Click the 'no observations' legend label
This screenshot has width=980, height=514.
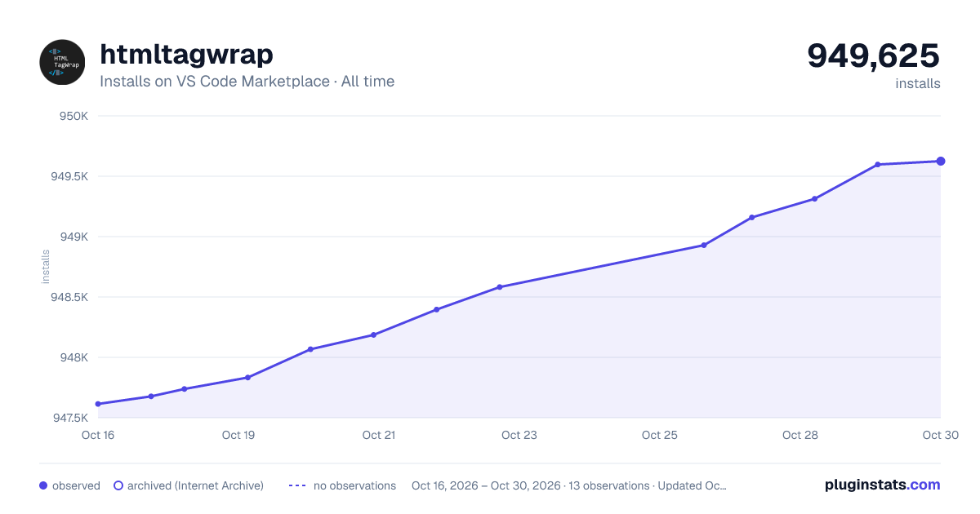(354, 485)
